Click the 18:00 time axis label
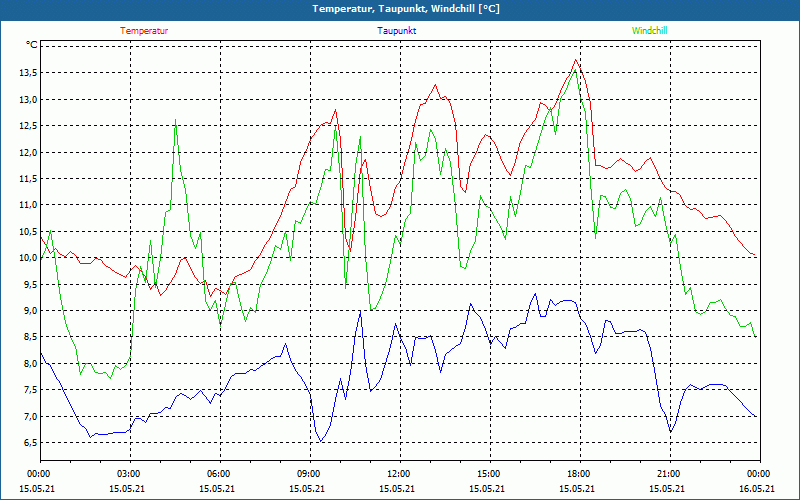Viewport: 800px width, 500px height. [x=580, y=474]
